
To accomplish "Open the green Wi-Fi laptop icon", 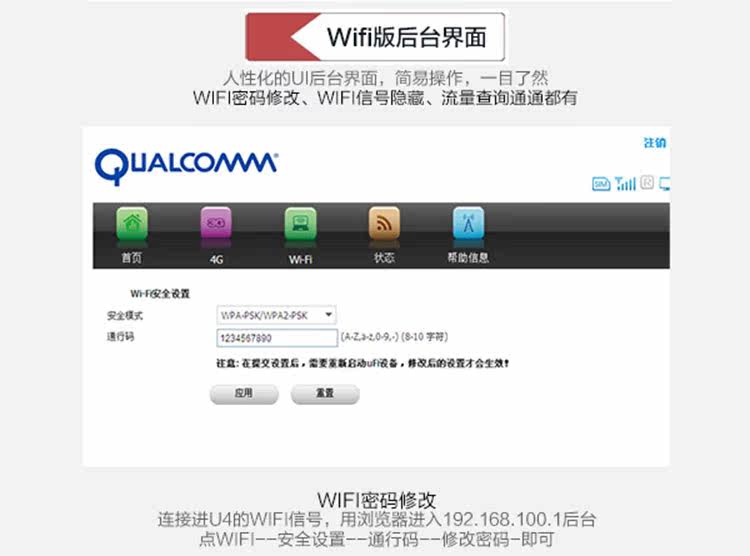I will (x=300, y=223).
